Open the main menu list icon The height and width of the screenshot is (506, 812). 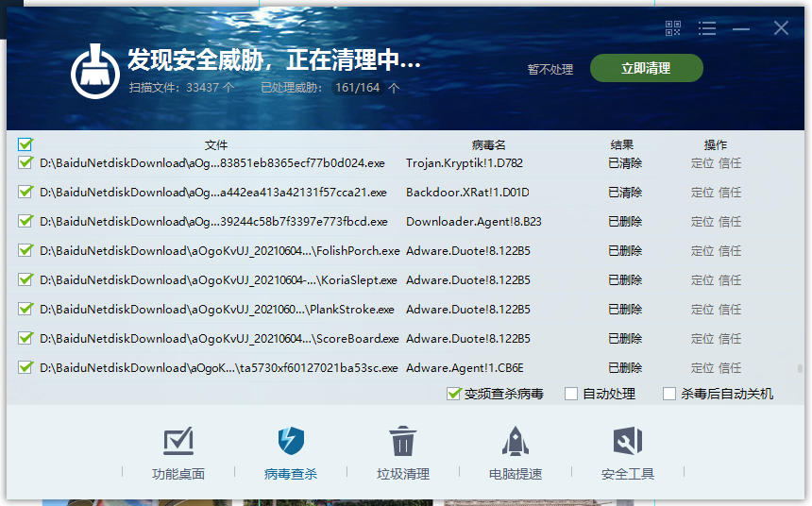[x=707, y=28]
